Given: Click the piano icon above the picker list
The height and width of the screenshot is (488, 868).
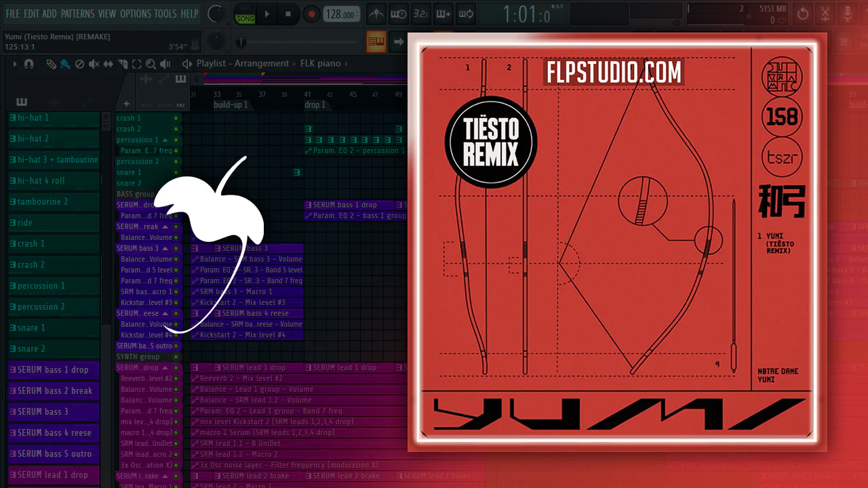Looking at the screenshot, I should [22, 102].
